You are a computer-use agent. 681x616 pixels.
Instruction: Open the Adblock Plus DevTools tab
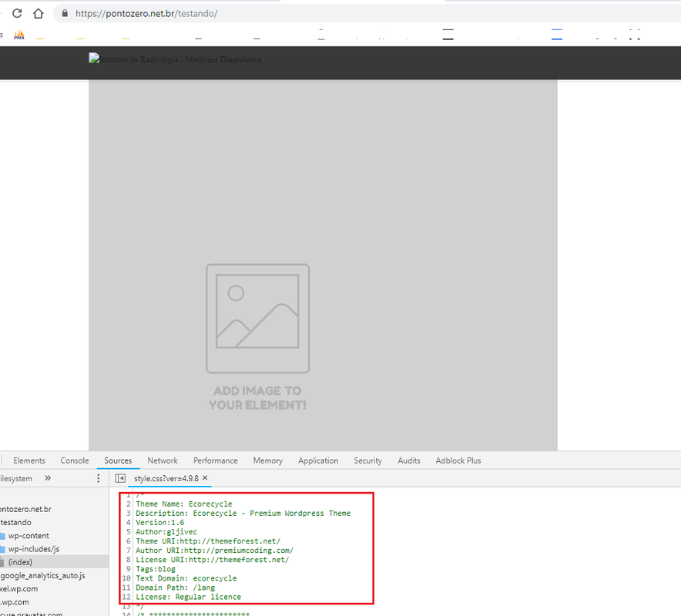pos(458,460)
